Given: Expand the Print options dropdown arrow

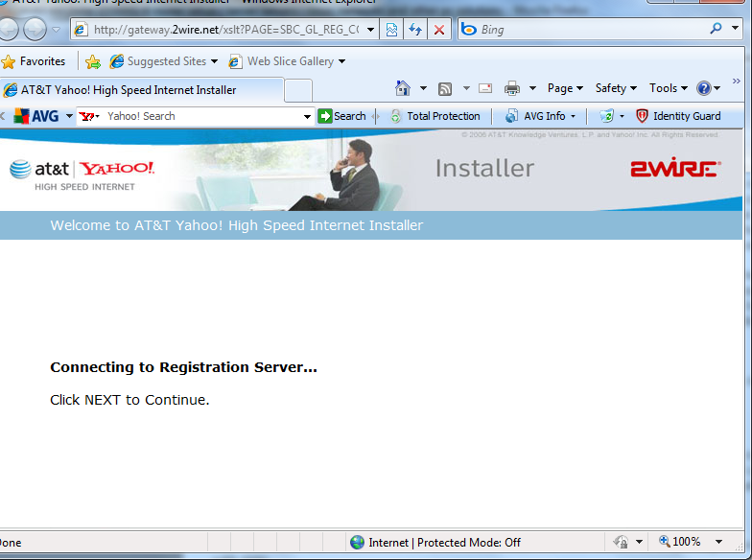Looking at the screenshot, I should [x=532, y=88].
